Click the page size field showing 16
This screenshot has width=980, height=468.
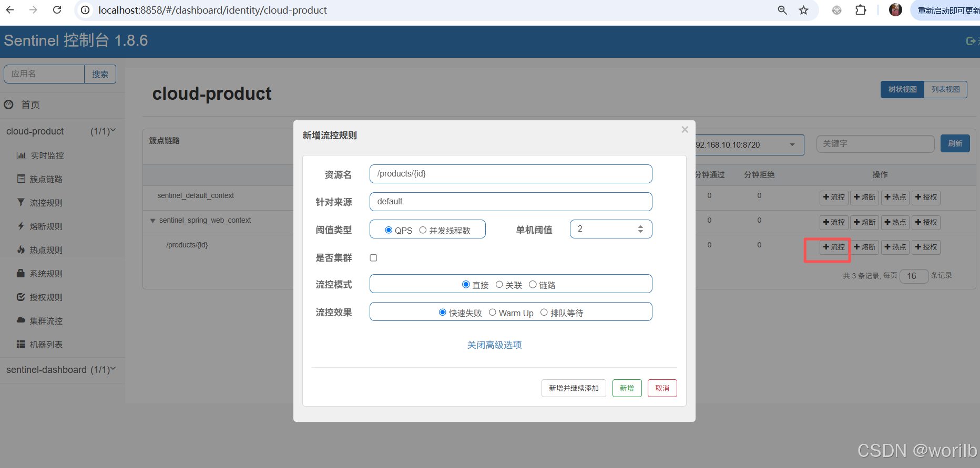(914, 276)
